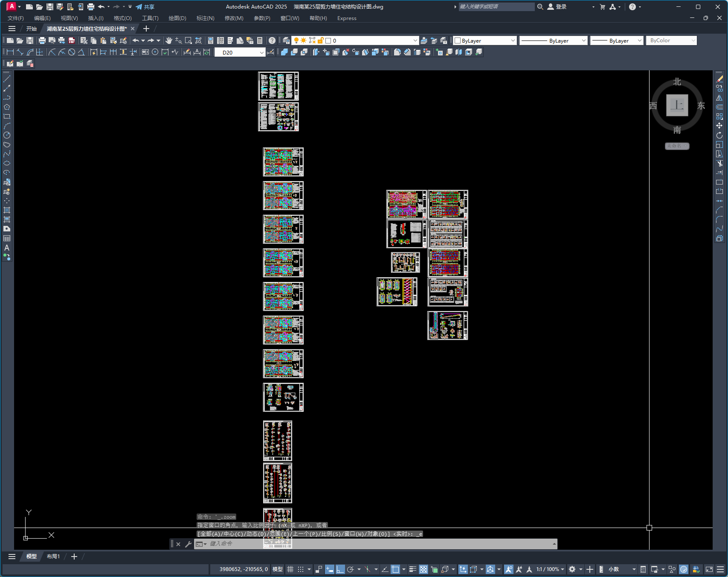Toggle Ortho mode restriction
Viewport: 728px width, 577px height.
click(x=340, y=569)
